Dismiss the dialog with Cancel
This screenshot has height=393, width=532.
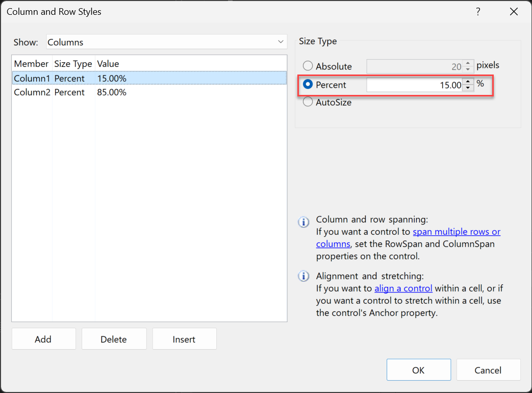pos(488,370)
